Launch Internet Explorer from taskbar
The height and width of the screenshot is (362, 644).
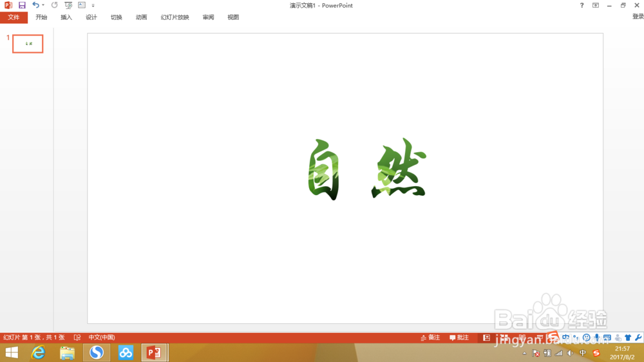pyautogui.click(x=38, y=352)
